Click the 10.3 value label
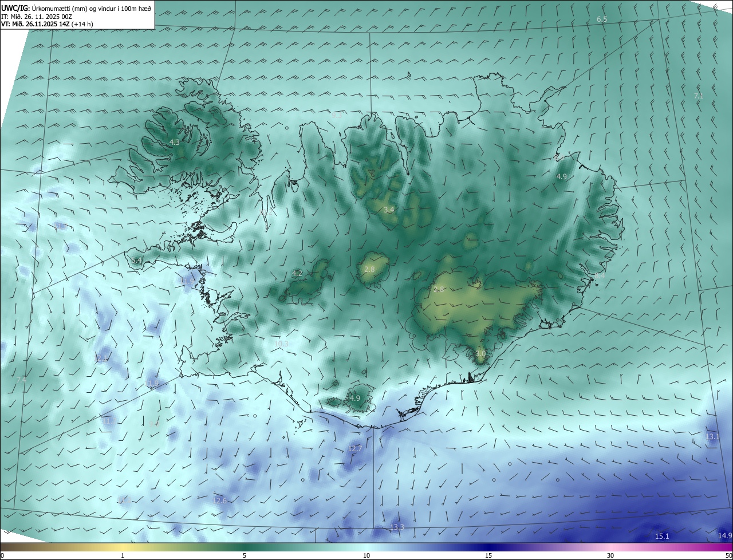 pyautogui.click(x=281, y=344)
